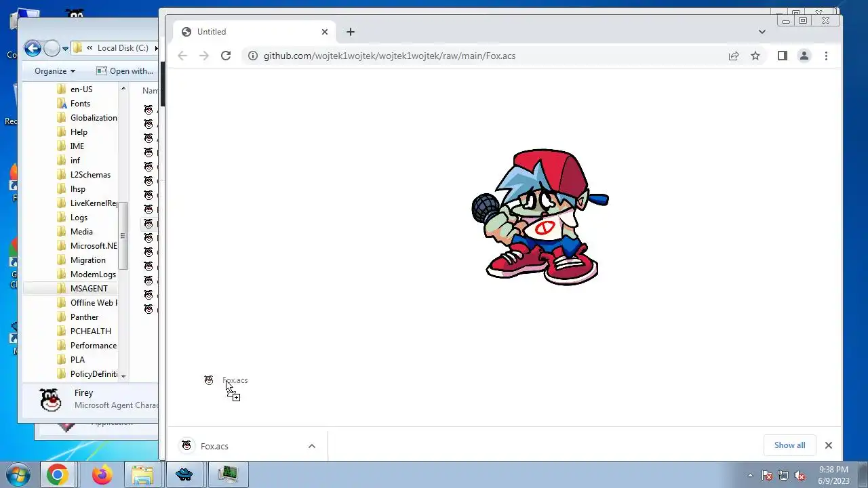Select Fonts folder in tree

click(x=80, y=103)
